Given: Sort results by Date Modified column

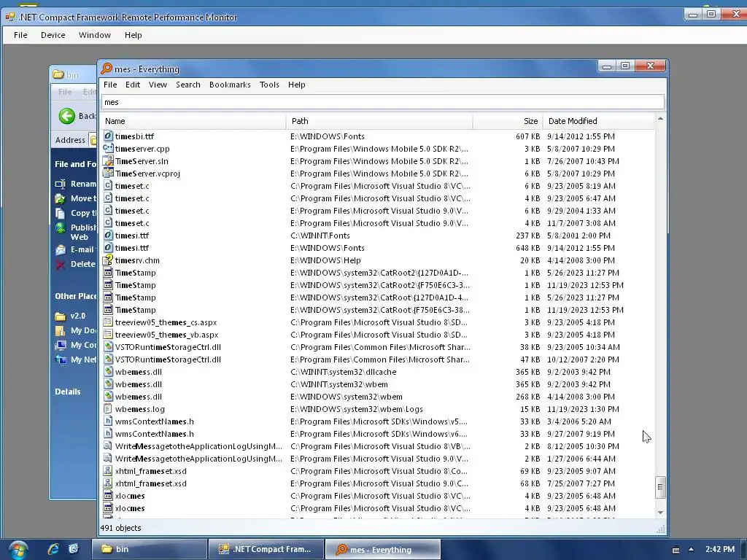Looking at the screenshot, I should click(x=599, y=121).
